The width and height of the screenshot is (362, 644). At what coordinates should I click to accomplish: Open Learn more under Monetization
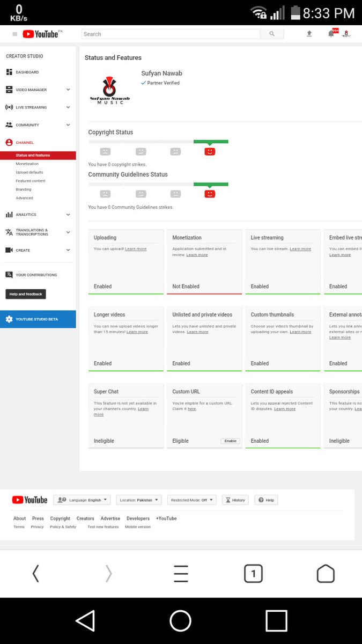(x=197, y=255)
